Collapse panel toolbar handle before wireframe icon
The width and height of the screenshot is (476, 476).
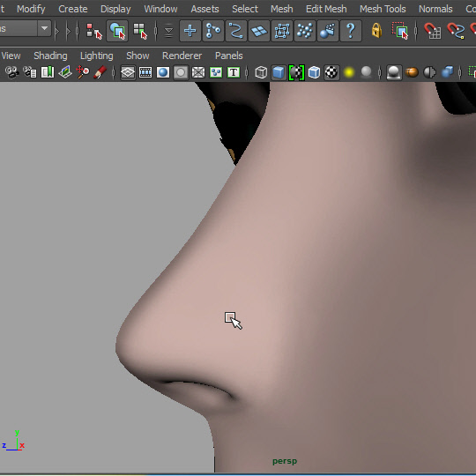247,72
